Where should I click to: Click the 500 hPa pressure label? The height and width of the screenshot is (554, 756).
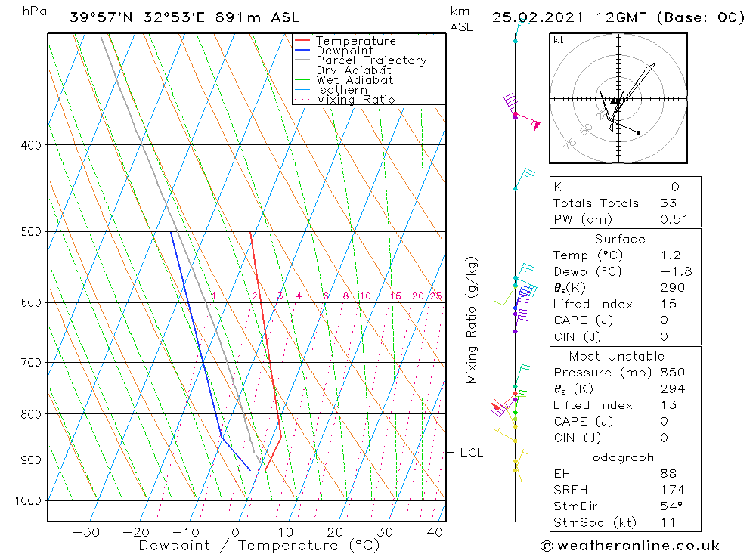(31, 232)
